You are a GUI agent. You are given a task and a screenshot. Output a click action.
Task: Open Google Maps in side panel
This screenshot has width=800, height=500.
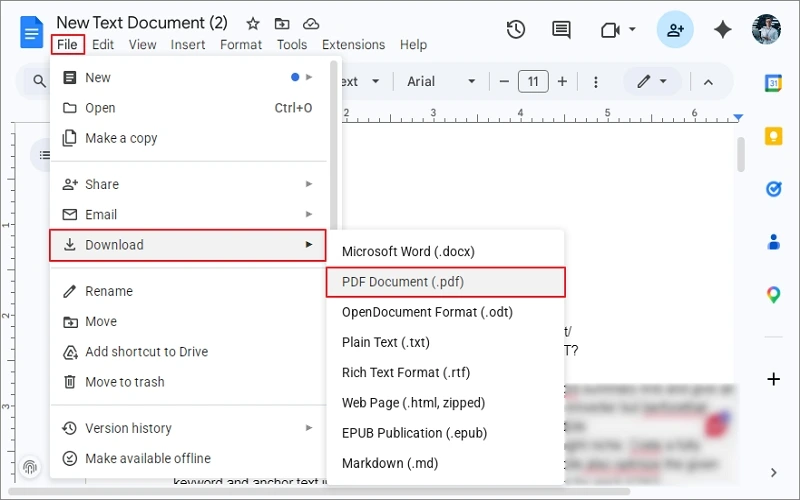pos(773,295)
